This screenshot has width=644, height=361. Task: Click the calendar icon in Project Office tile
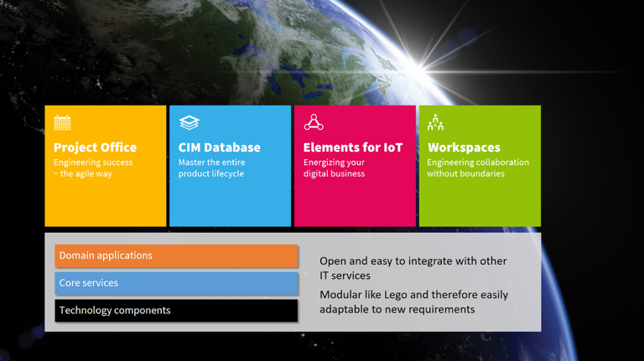pos(62,122)
